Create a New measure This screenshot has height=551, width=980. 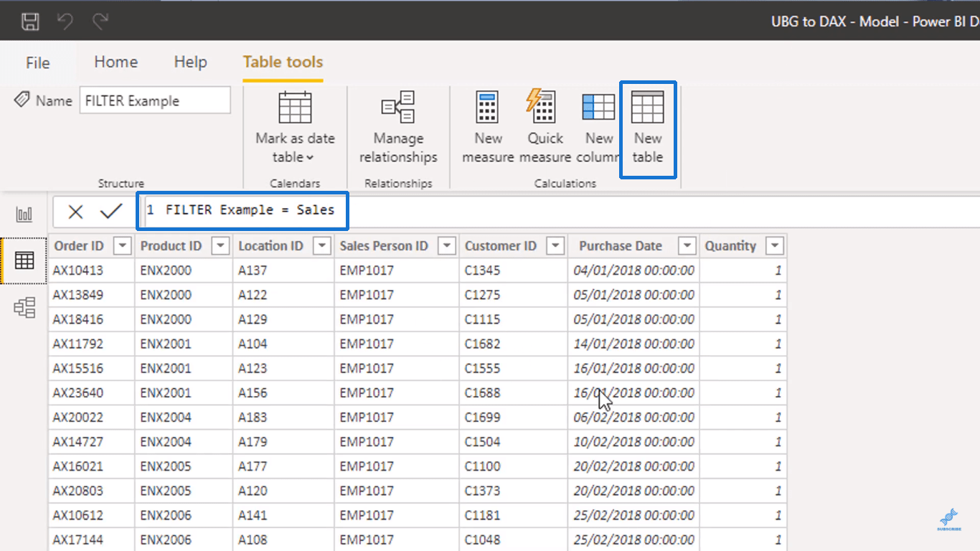point(488,128)
